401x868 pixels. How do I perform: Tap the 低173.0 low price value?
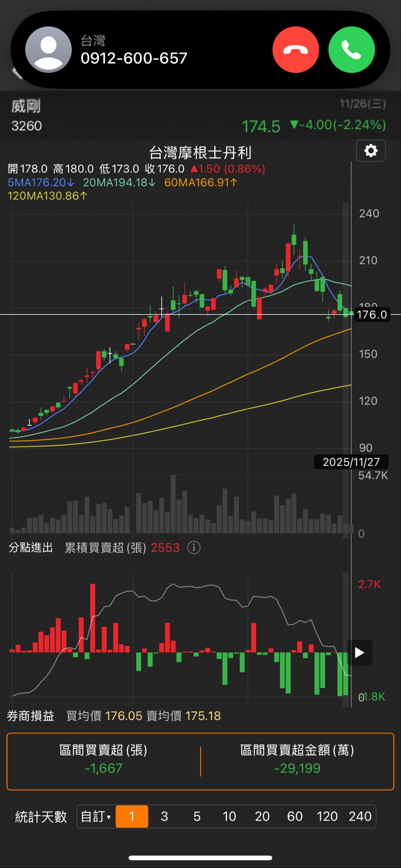pyautogui.click(x=119, y=169)
